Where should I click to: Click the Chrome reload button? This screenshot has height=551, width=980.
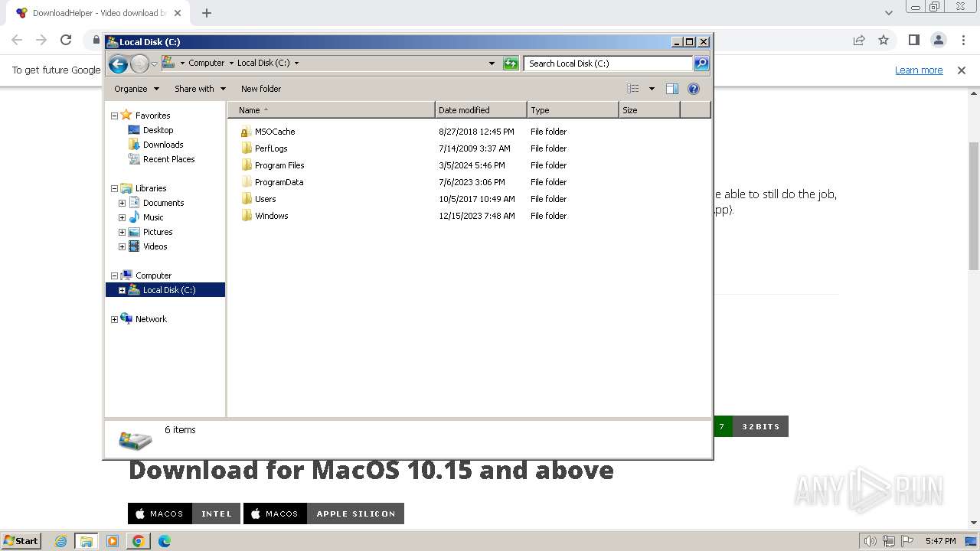[66, 40]
